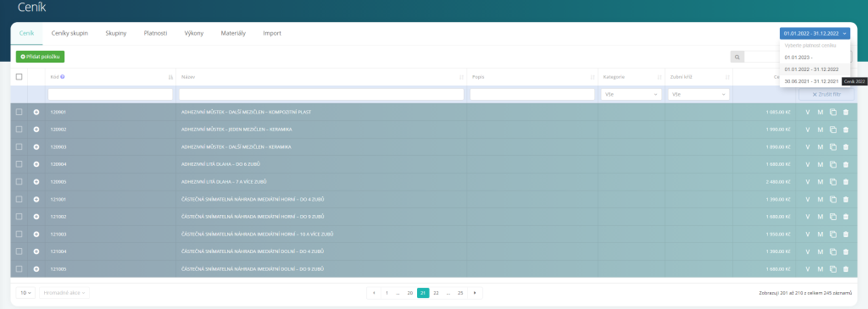Expand row 120903 with plus icon
868x309 pixels.
pos(36,147)
